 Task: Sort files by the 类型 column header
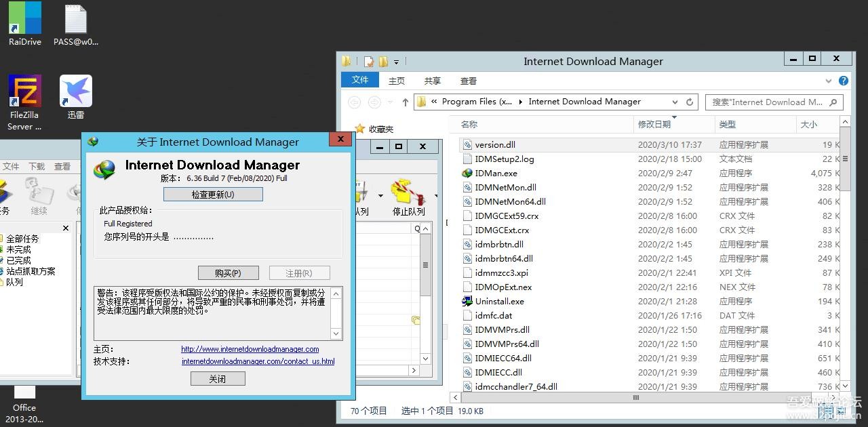click(755, 125)
